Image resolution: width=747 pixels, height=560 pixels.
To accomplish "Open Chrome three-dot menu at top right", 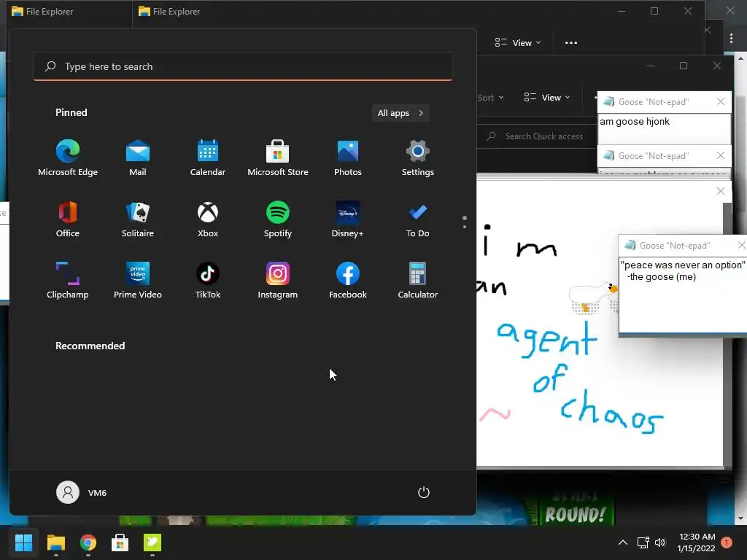I will 731,38.
